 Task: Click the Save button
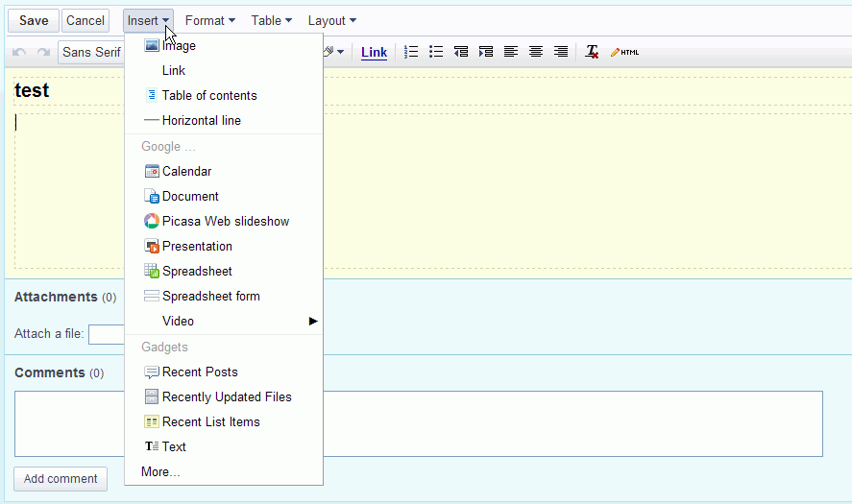[x=34, y=20]
